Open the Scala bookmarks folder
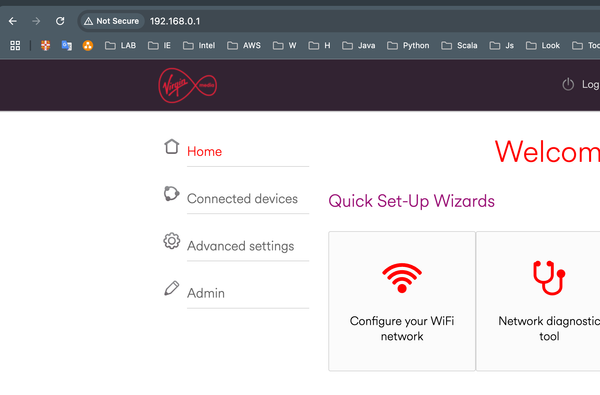The height and width of the screenshot is (395, 600). click(459, 46)
